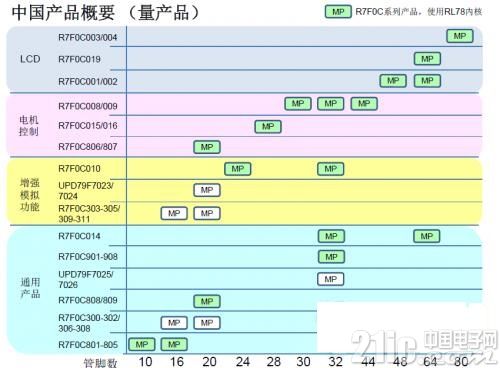Select the MP marker in the R7F0C019 row
This screenshot has height=368, width=500.
tap(427, 59)
